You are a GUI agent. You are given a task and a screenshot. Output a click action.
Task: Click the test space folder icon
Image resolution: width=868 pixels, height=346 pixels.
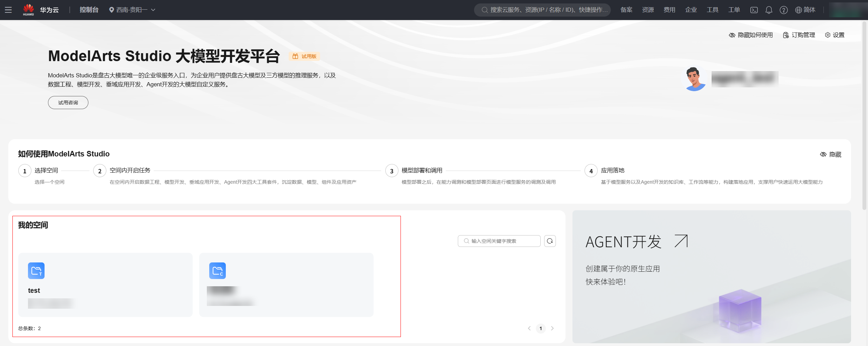point(36,271)
